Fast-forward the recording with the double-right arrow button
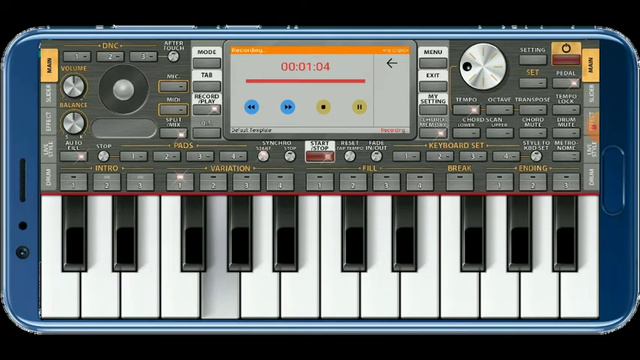Viewport: 640px width, 360px height. click(x=288, y=107)
